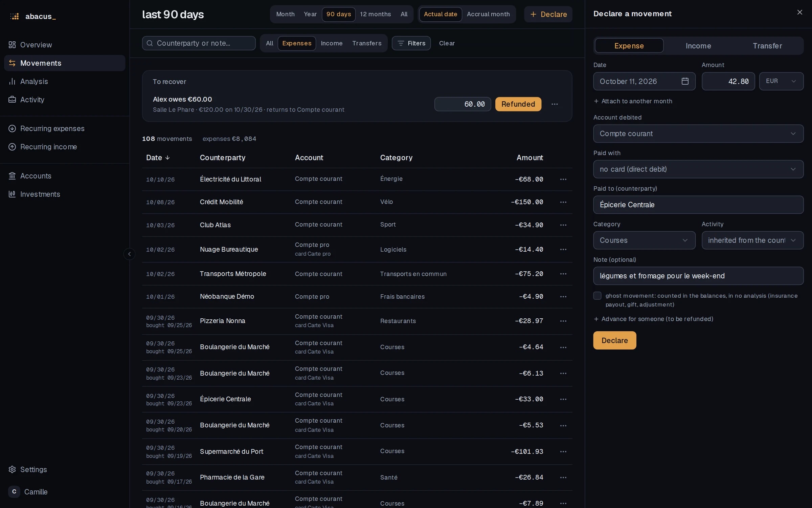Enable the ghost movement checkbox
This screenshot has width=812, height=508.
[x=597, y=296]
